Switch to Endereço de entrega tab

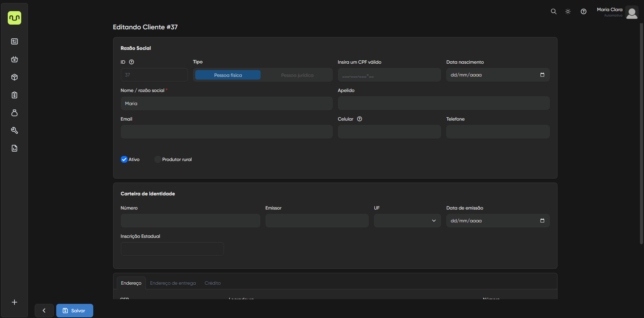(x=173, y=283)
